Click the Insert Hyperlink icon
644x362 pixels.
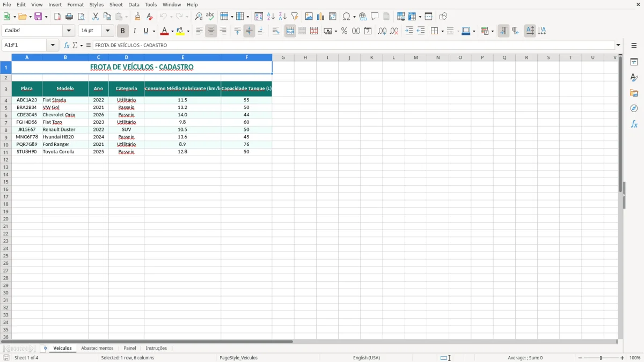tap(363, 17)
